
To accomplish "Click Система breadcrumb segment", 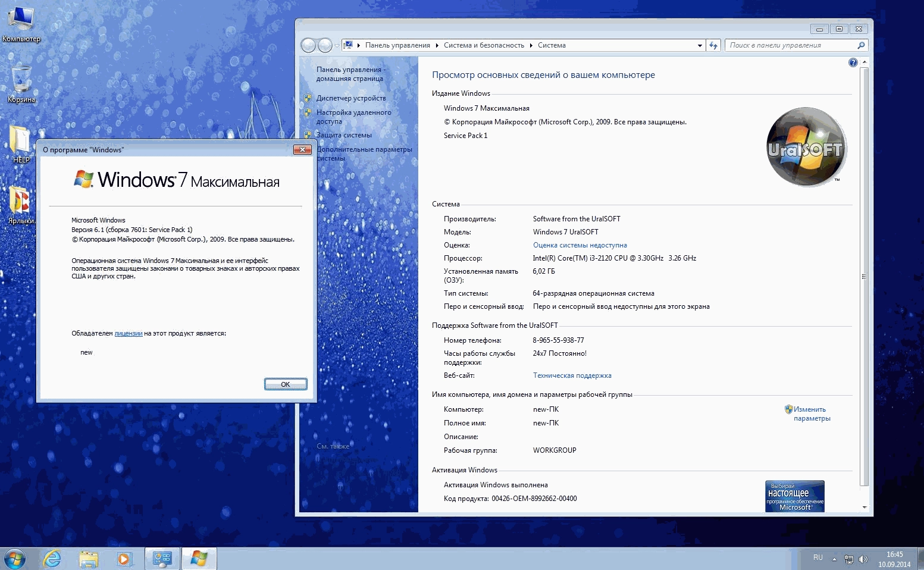I will (x=552, y=45).
